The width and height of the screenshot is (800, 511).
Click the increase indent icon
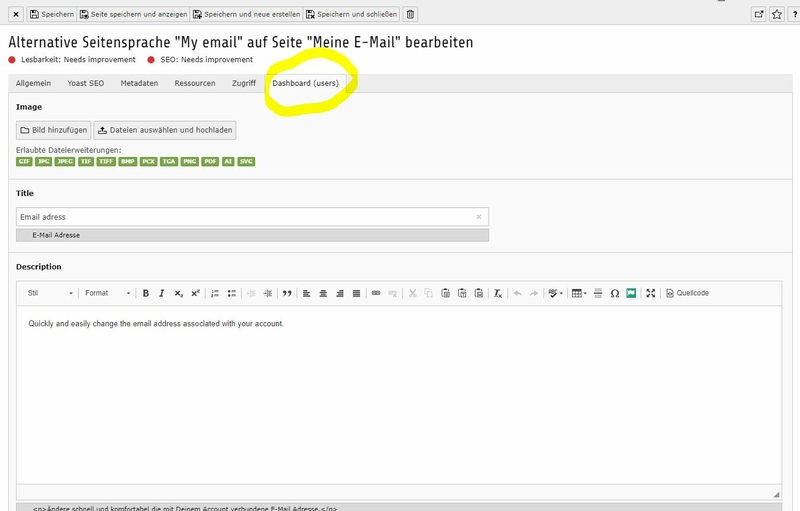tap(267, 293)
